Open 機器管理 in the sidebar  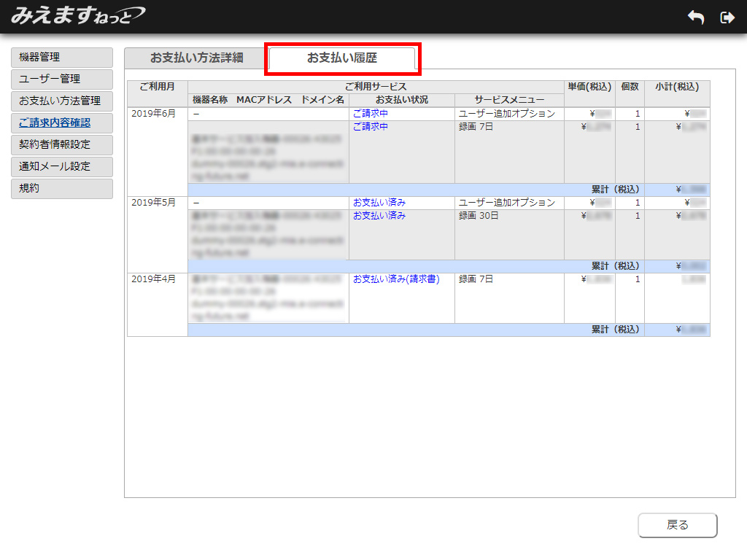62,57
